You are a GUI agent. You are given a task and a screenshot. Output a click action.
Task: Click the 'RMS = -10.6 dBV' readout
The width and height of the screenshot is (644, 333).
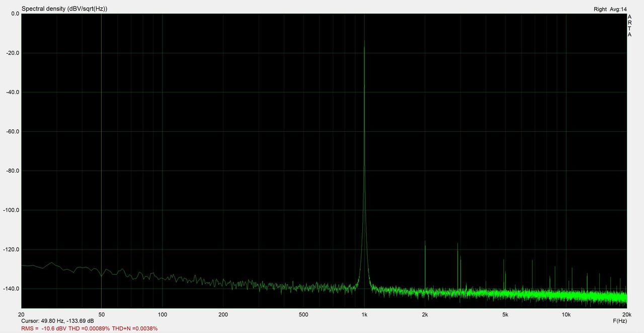[44, 328]
